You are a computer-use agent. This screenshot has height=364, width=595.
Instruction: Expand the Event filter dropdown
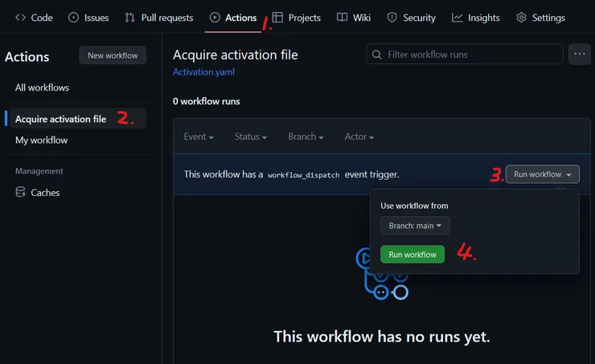(x=199, y=137)
